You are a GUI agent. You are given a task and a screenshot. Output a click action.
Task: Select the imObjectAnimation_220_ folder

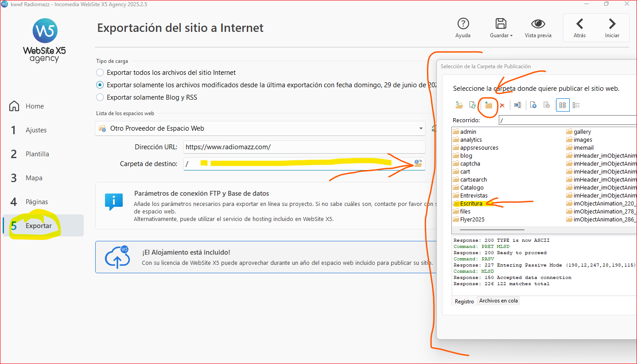(602, 203)
